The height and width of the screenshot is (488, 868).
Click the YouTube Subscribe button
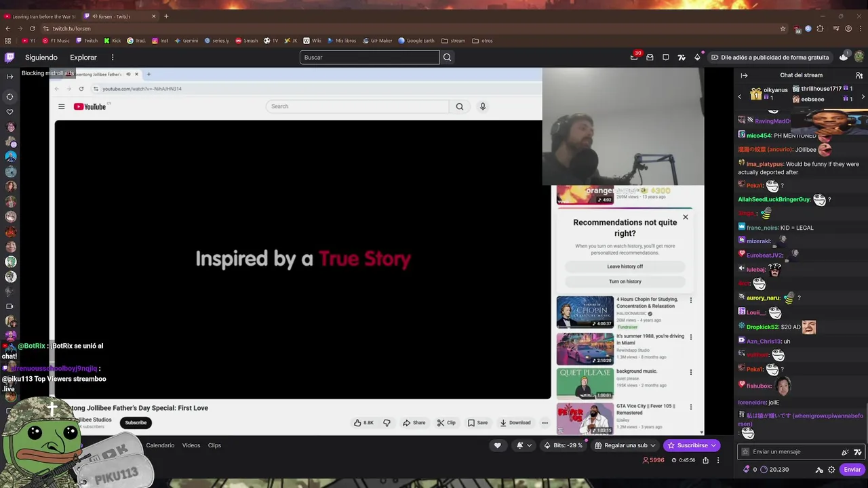(x=136, y=422)
